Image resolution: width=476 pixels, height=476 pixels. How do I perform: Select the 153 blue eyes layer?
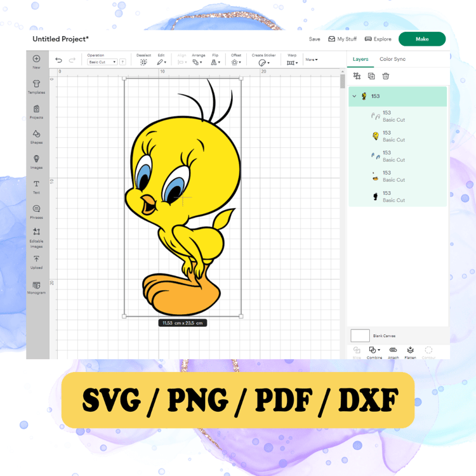click(x=398, y=156)
